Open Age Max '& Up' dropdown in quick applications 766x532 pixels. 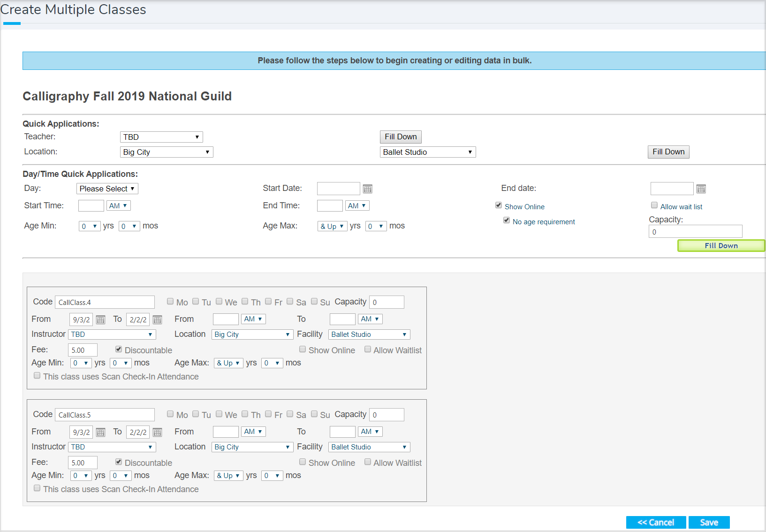tap(332, 226)
